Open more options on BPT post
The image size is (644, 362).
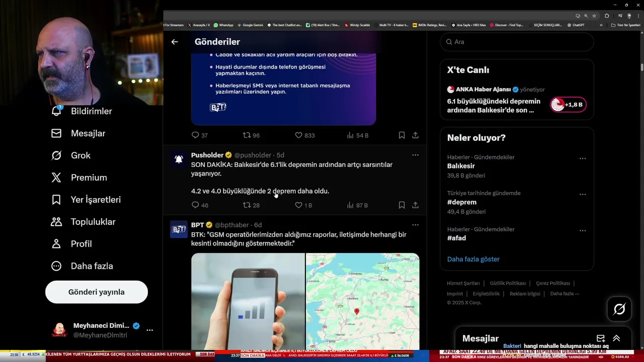pos(415,225)
